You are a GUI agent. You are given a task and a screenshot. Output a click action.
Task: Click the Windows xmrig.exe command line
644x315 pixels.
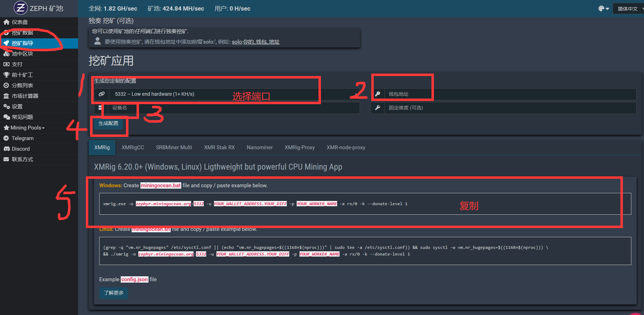255,204
